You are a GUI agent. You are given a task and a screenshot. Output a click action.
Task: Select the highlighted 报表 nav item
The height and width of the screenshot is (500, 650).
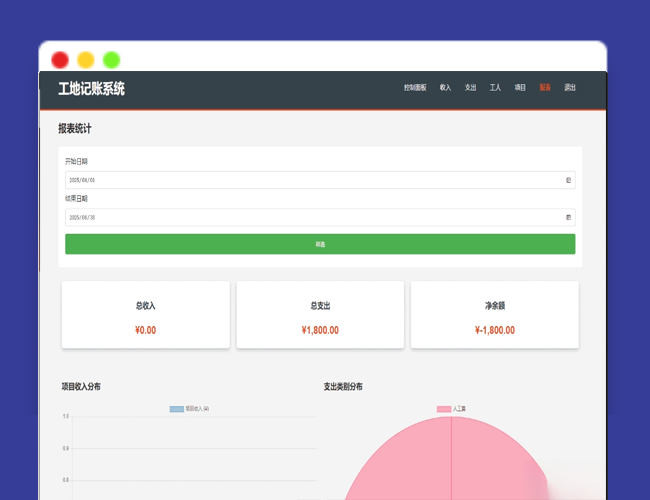coord(545,87)
